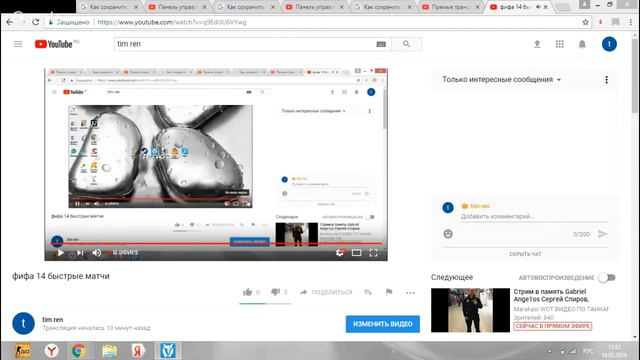The image size is (640, 360).
Task: Bookmark this page with star icon
Action: pyautogui.click(x=585, y=22)
